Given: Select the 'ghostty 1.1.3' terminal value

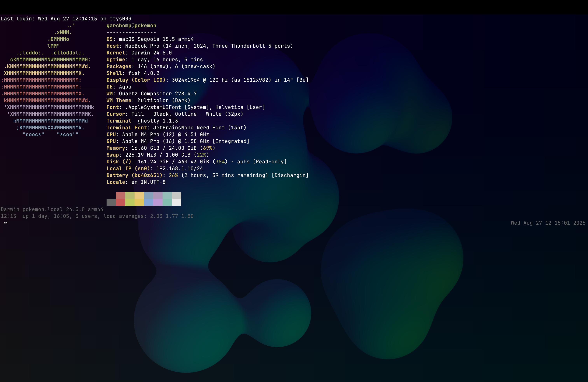Looking at the screenshot, I should (x=158, y=121).
